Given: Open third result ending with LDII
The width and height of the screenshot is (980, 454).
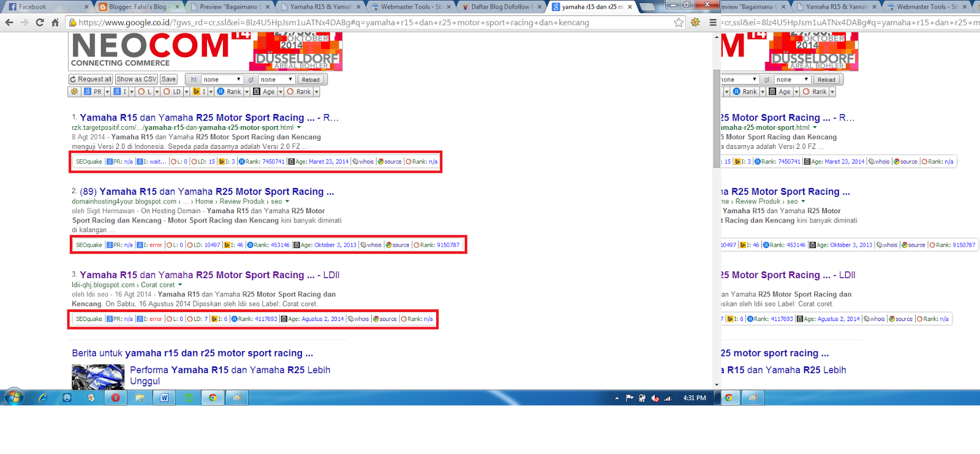Looking at the screenshot, I should tap(209, 275).
